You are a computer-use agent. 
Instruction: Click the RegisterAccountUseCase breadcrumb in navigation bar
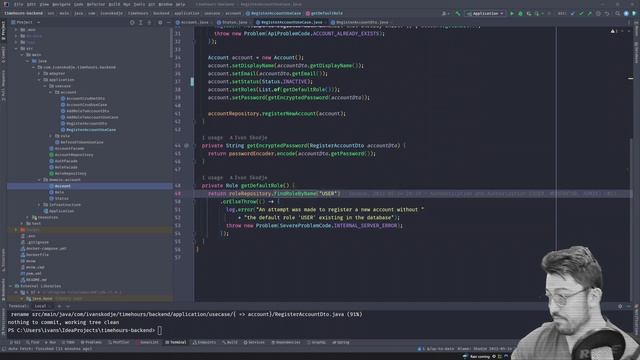(273, 13)
